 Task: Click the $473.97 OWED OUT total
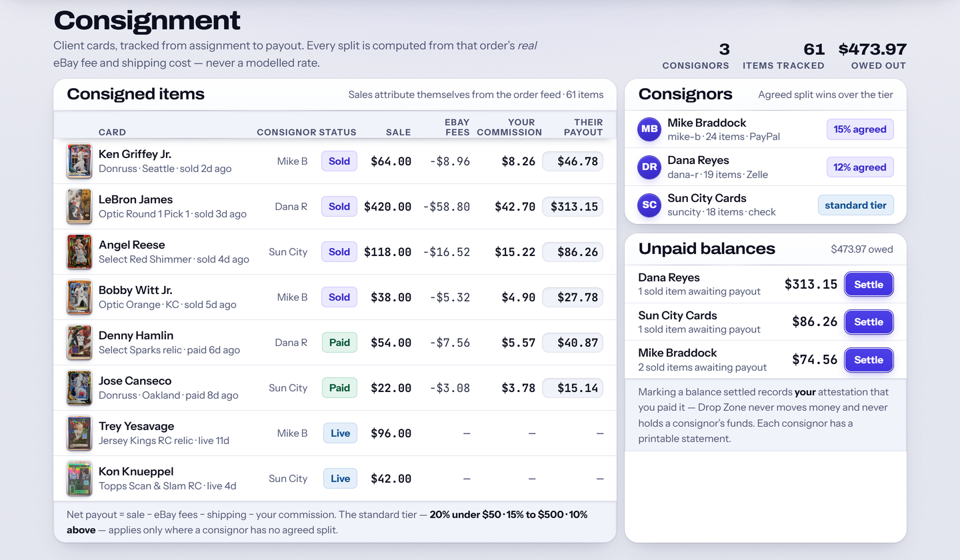(873, 55)
